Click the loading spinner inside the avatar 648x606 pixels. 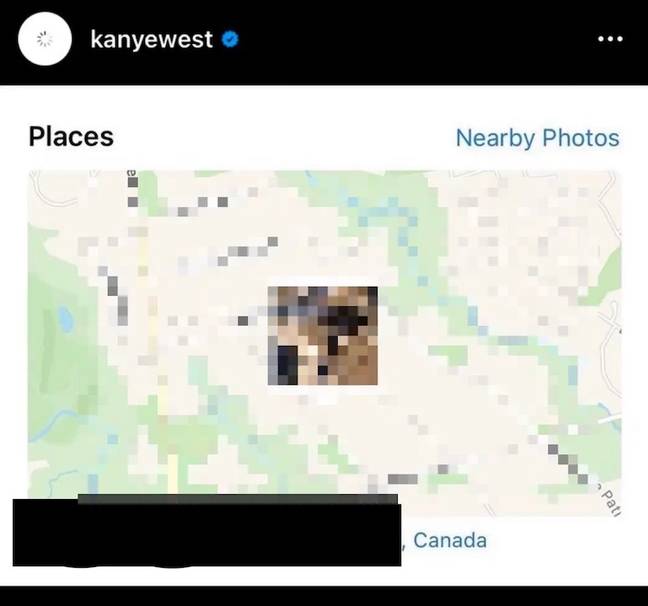click(x=45, y=40)
